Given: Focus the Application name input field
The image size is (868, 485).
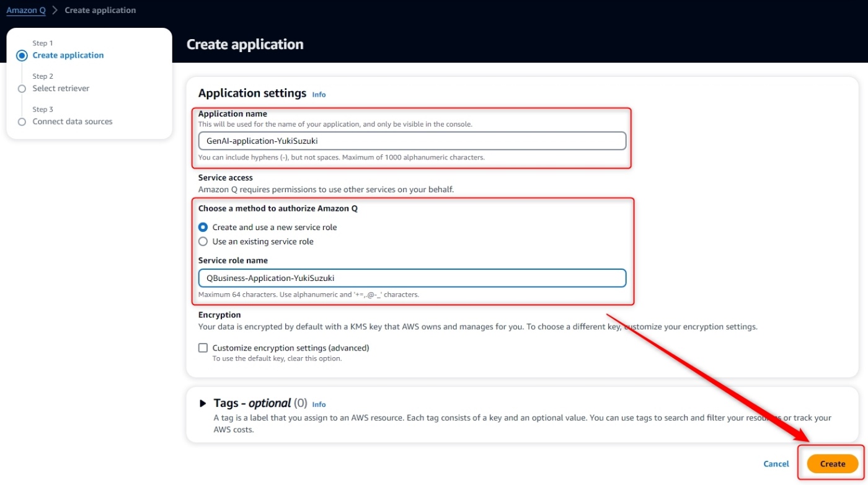Looking at the screenshot, I should [x=412, y=141].
